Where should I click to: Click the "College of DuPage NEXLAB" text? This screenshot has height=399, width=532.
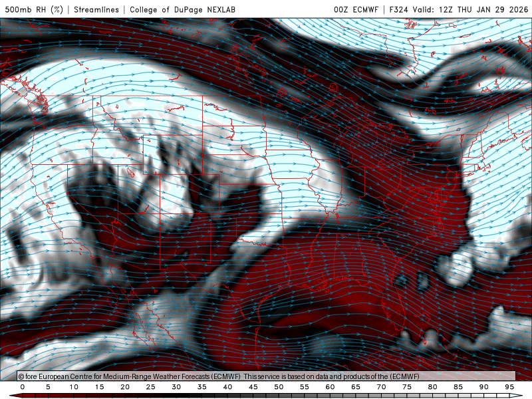[182, 9]
